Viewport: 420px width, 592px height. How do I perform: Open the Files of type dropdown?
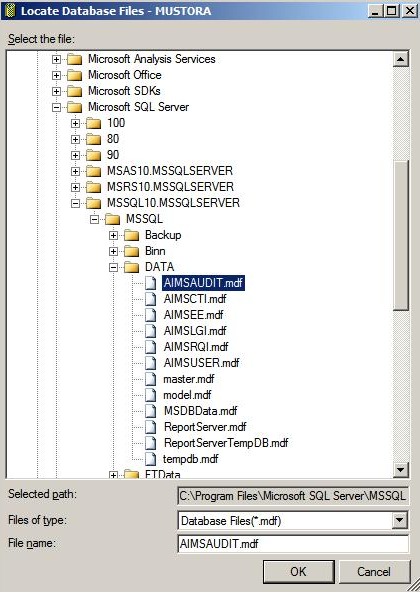tap(400, 521)
